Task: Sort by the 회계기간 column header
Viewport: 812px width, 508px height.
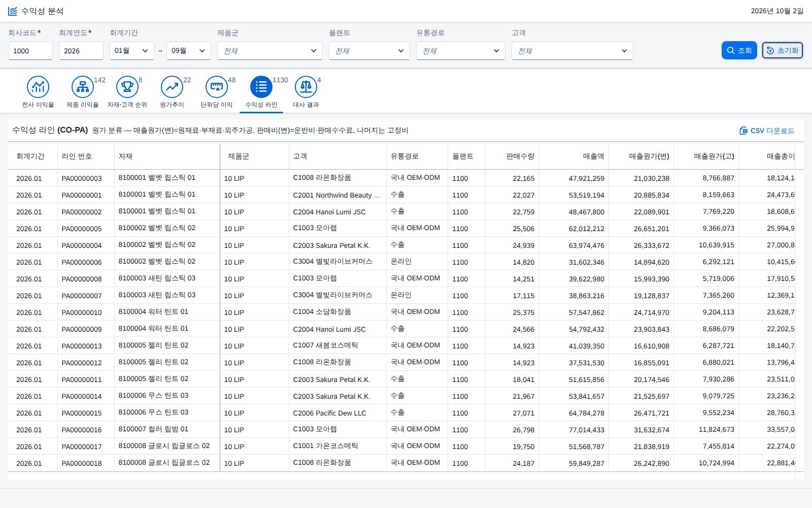Action: [33, 156]
